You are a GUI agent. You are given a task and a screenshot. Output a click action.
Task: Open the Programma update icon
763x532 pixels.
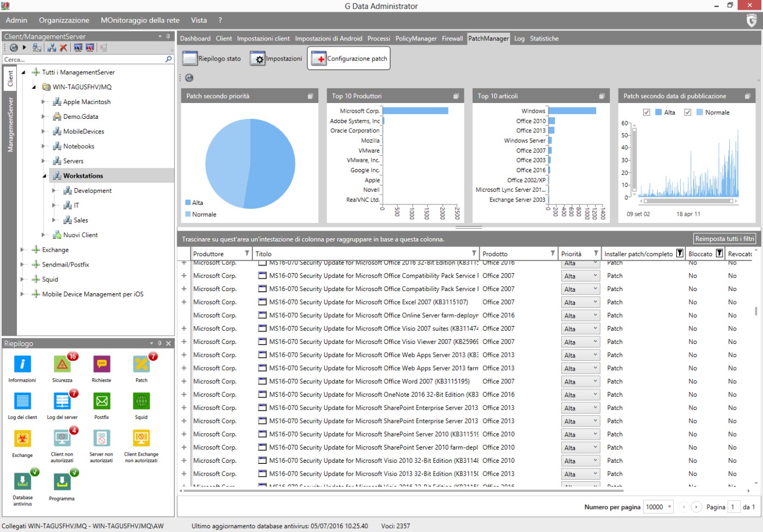coord(62,481)
